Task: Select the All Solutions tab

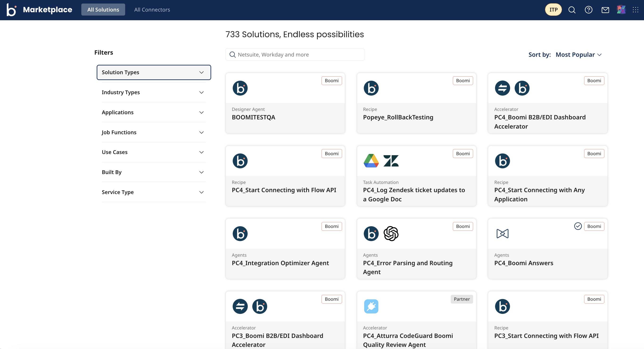Action: (103, 10)
